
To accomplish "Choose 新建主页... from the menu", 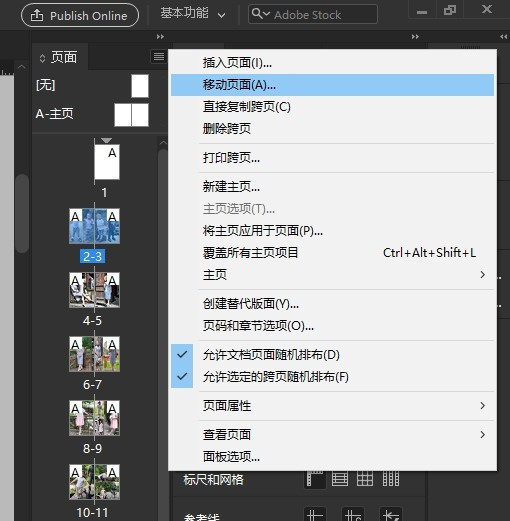I will pyautogui.click(x=332, y=187).
